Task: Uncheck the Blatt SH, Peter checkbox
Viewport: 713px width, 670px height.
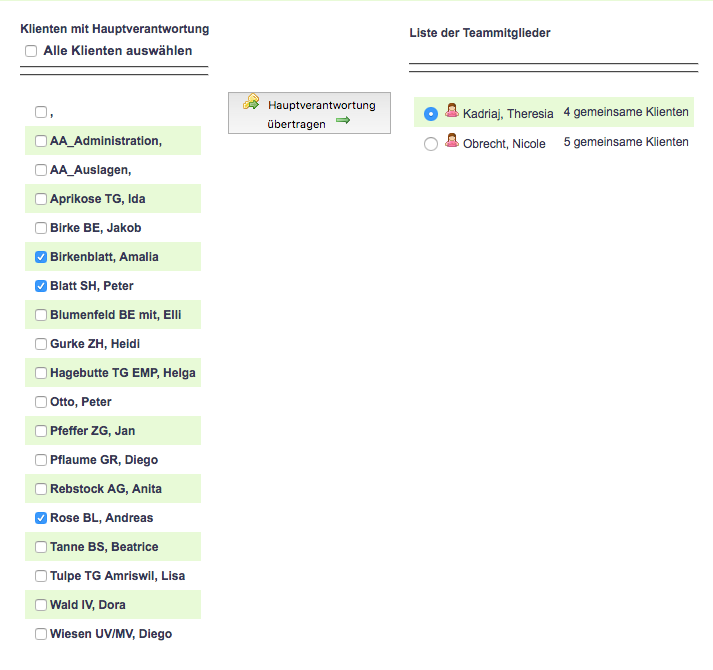Action: point(41,286)
